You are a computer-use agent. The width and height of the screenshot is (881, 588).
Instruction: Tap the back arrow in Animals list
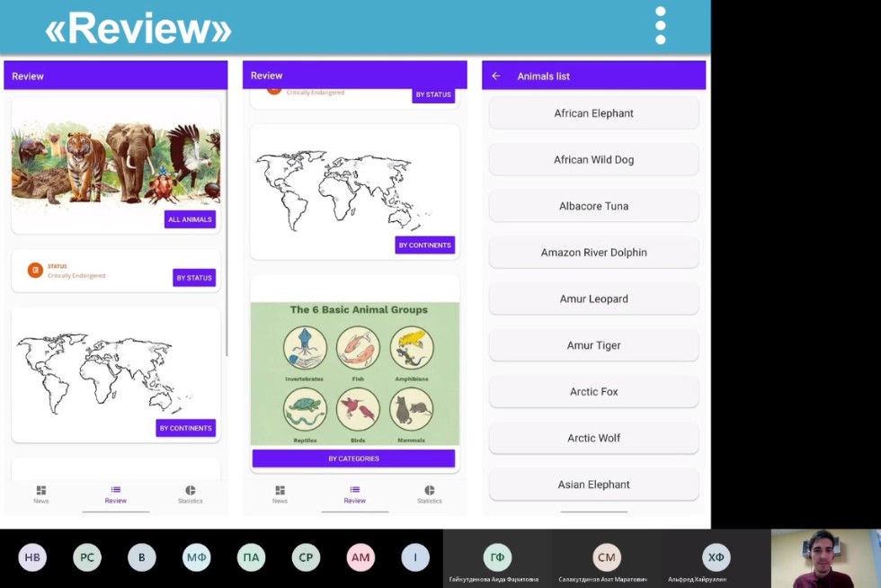click(495, 76)
